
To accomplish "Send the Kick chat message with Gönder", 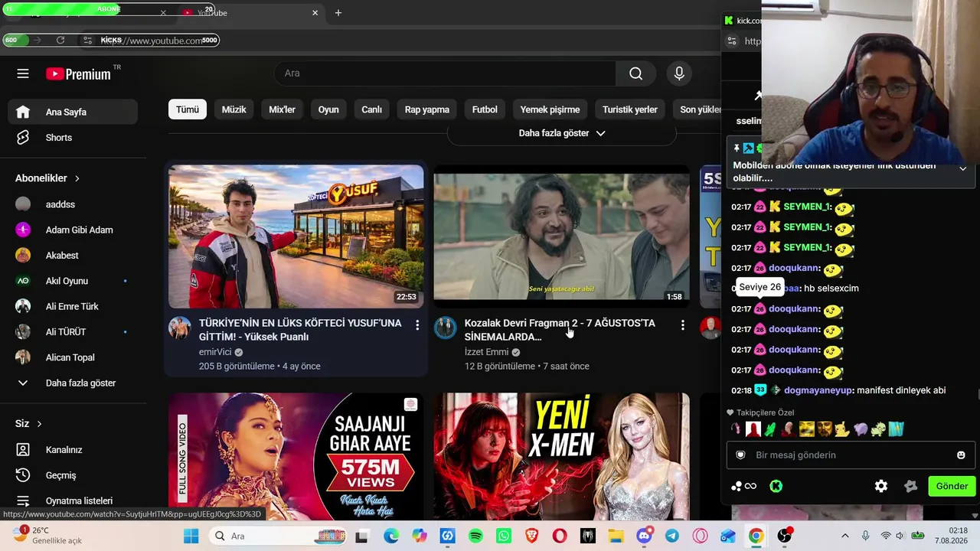I will pos(952,486).
